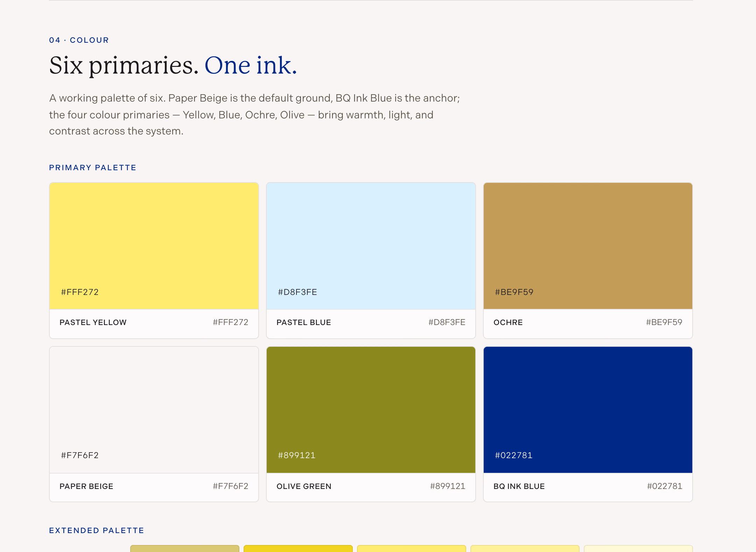Click the OCHRE card label
Screen dimensions: 756x552
coord(508,322)
